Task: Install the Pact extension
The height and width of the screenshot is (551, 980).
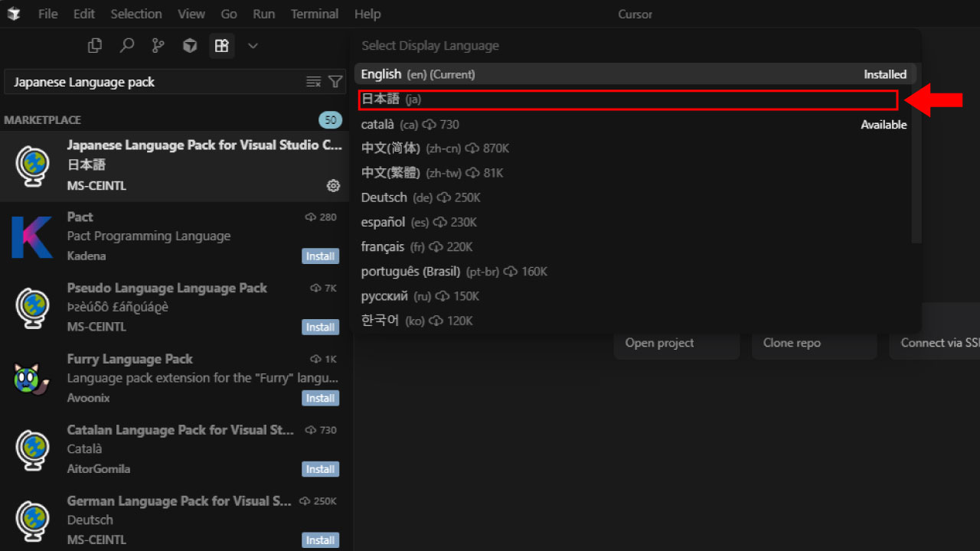Action: click(320, 256)
